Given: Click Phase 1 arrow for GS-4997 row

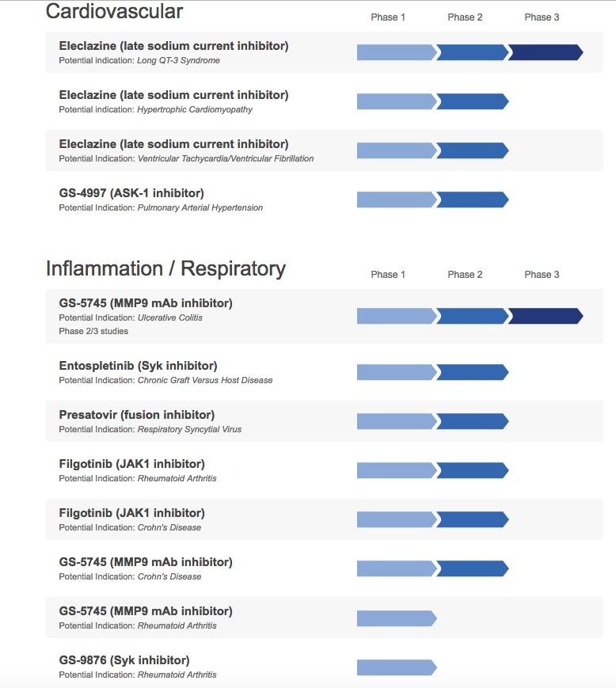Looking at the screenshot, I should point(396,200).
